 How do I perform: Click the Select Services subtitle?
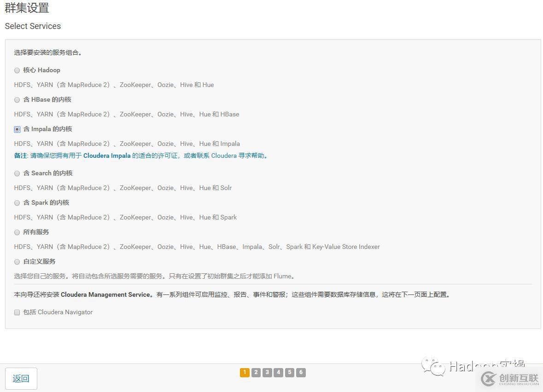[x=33, y=26]
